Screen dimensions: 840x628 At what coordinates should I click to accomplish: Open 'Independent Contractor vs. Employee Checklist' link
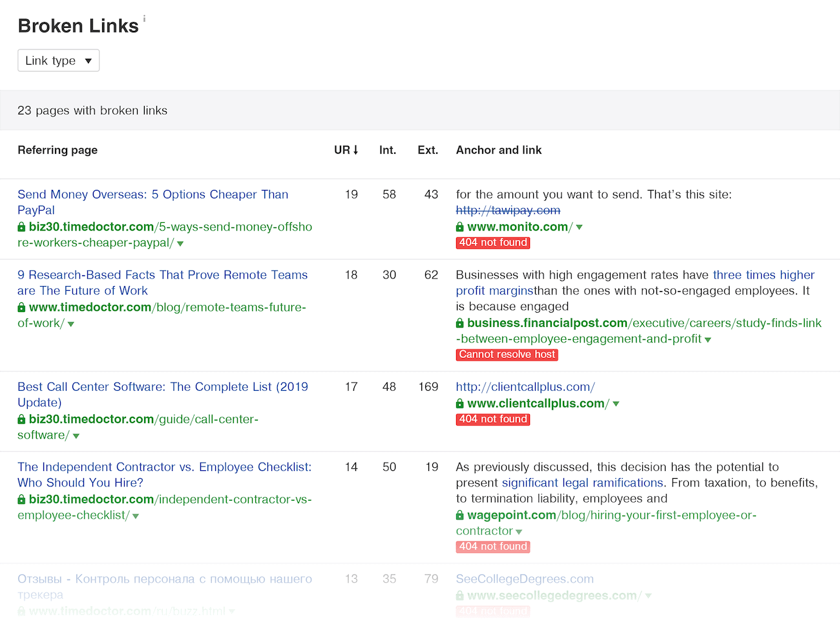point(164,474)
